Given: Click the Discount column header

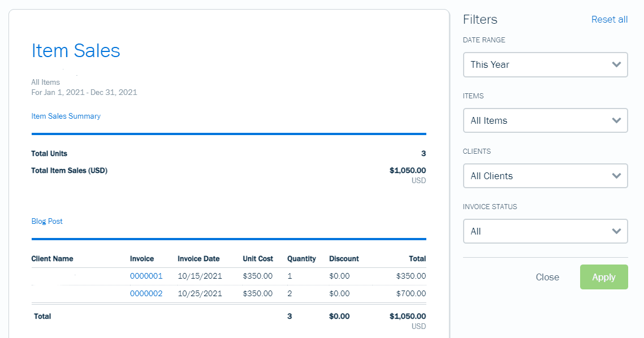Looking at the screenshot, I should point(344,258).
